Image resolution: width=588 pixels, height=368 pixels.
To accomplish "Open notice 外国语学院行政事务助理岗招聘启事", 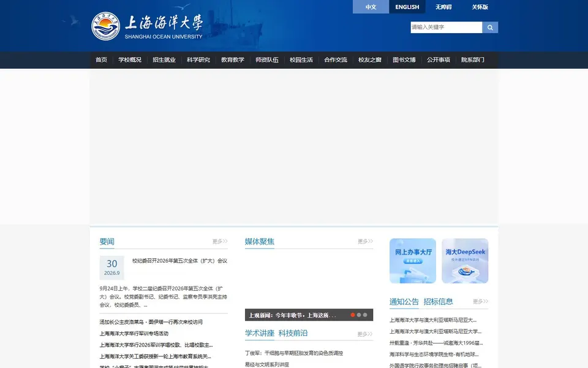I will (x=435, y=366).
